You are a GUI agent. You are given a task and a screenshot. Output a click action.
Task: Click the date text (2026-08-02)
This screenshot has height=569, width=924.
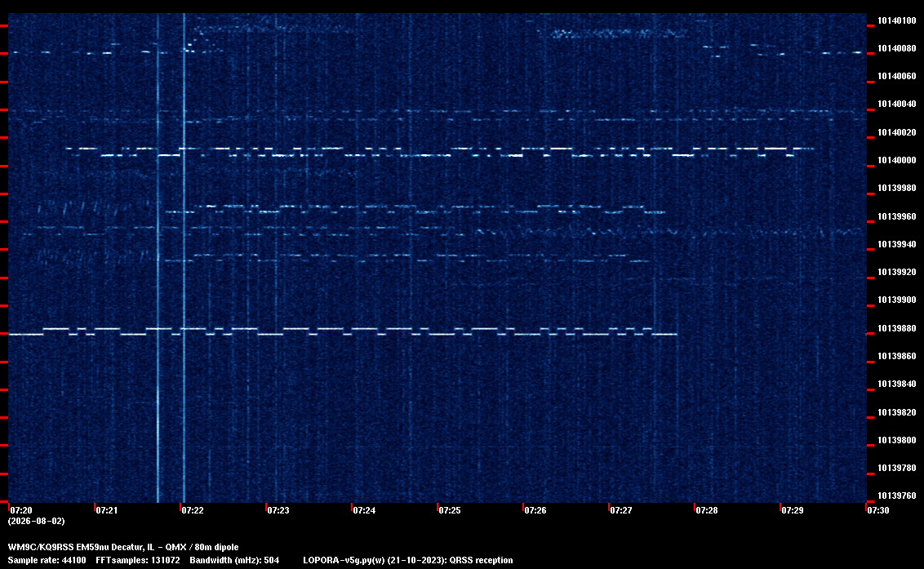36,521
